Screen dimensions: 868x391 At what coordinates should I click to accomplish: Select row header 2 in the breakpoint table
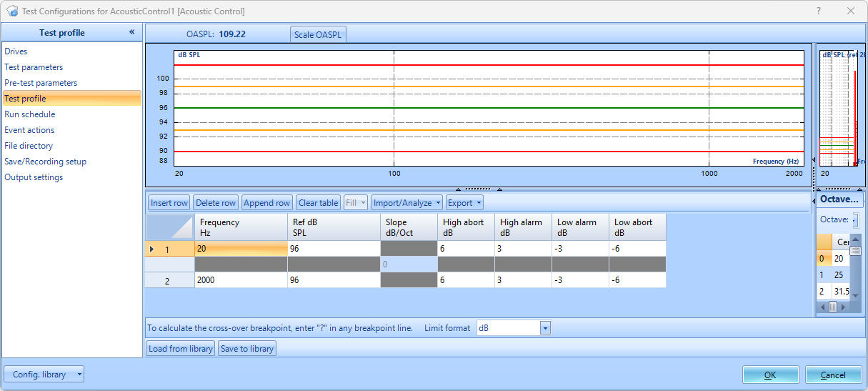170,280
